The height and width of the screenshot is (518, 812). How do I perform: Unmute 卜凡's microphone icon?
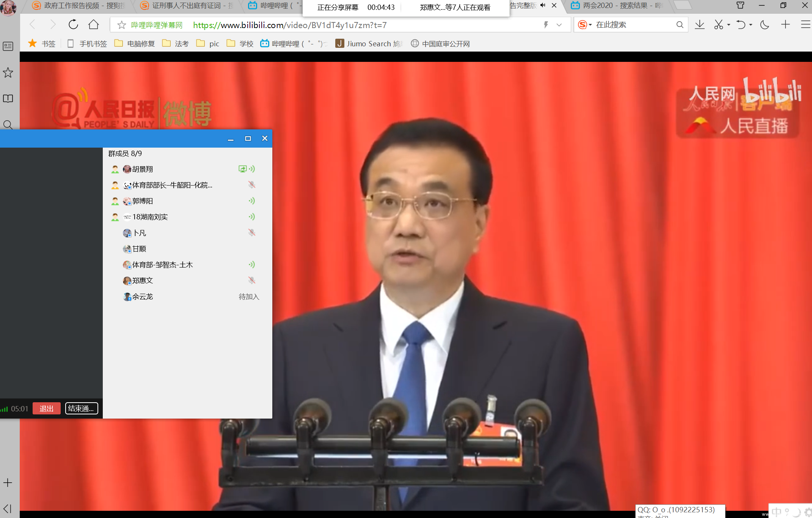[x=251, y=233]
